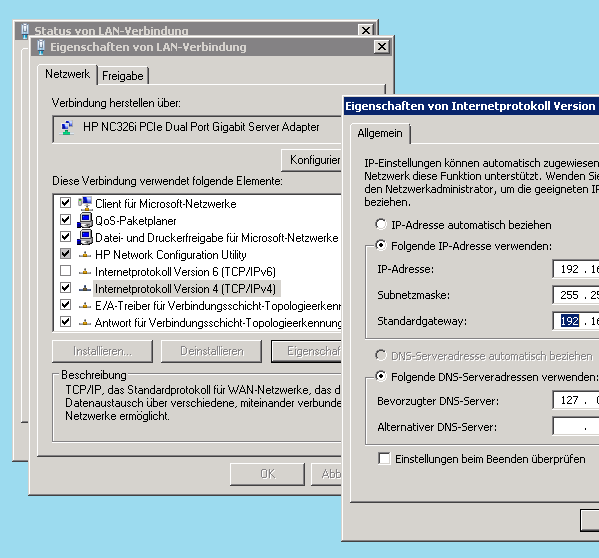Image resolution: width=599 pixels, height=558 pixels.
Task: Click the Client für Microsoft-Netzwerke icon
Action: point(85,204)
